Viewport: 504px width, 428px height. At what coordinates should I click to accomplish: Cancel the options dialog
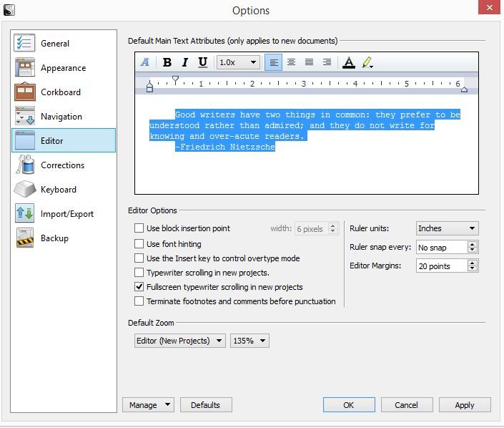coord(407,405)
